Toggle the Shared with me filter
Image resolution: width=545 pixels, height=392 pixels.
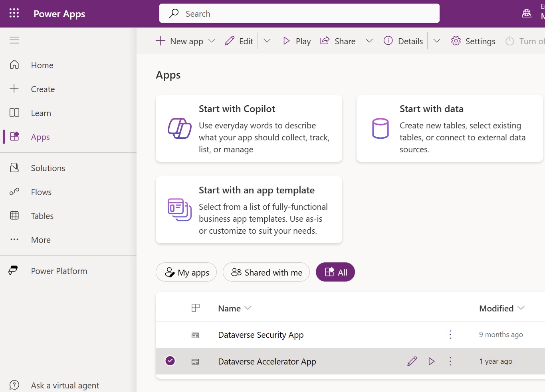pos(266,272)
